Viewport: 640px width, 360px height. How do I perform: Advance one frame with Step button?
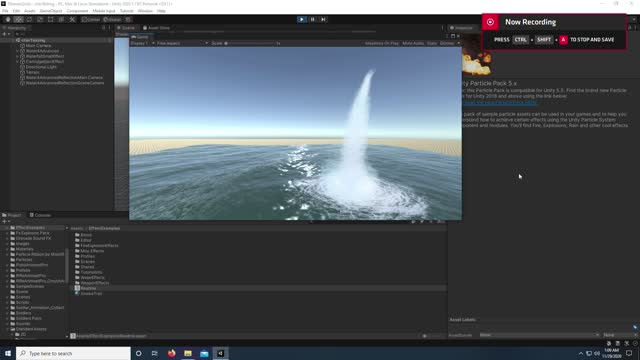click(x=323, y=19)
